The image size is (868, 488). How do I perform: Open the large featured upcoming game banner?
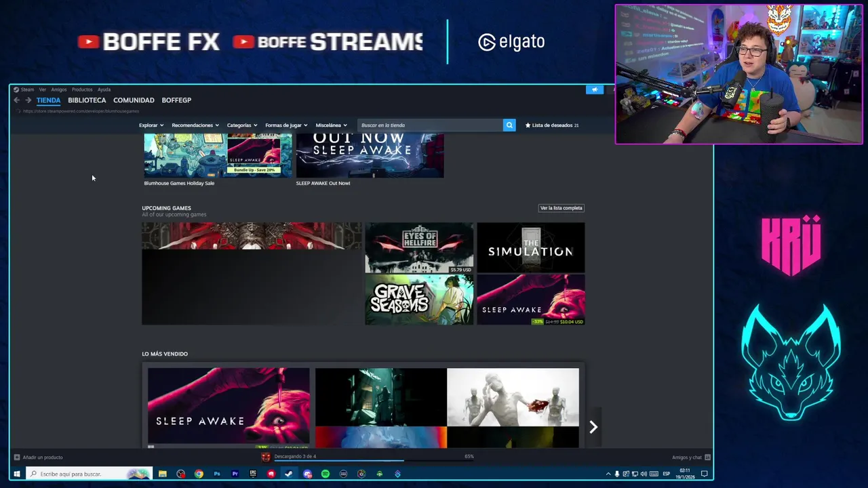click(x=252, y=274)
